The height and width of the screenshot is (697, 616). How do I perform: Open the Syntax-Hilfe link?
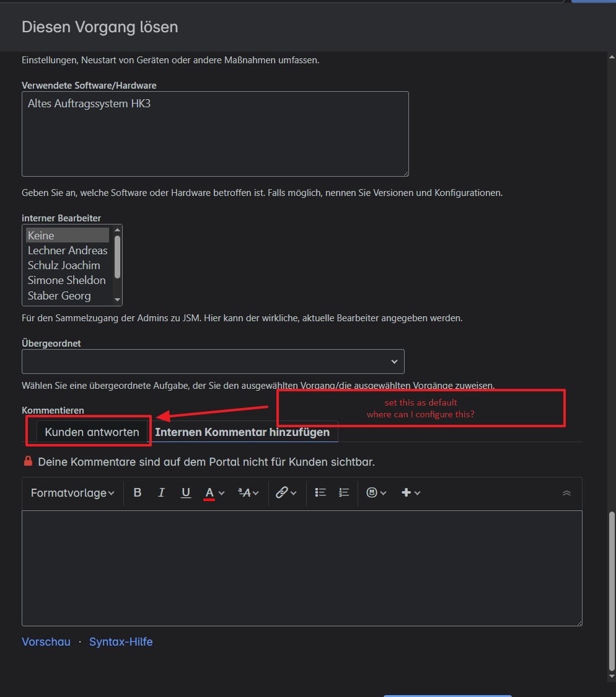coord(121,642)
